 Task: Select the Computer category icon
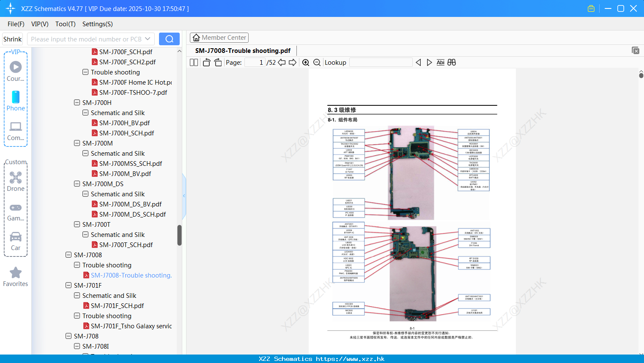16,131
